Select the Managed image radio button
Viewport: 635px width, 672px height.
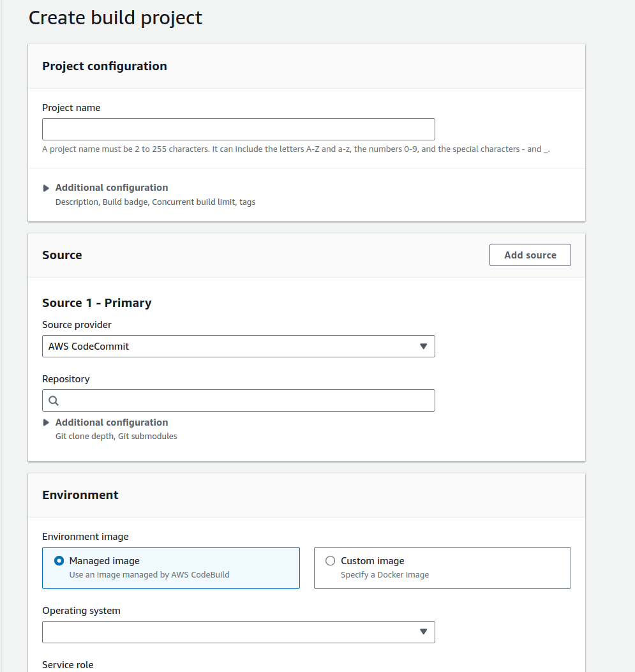pyautogui.click(x=59, y=560)
